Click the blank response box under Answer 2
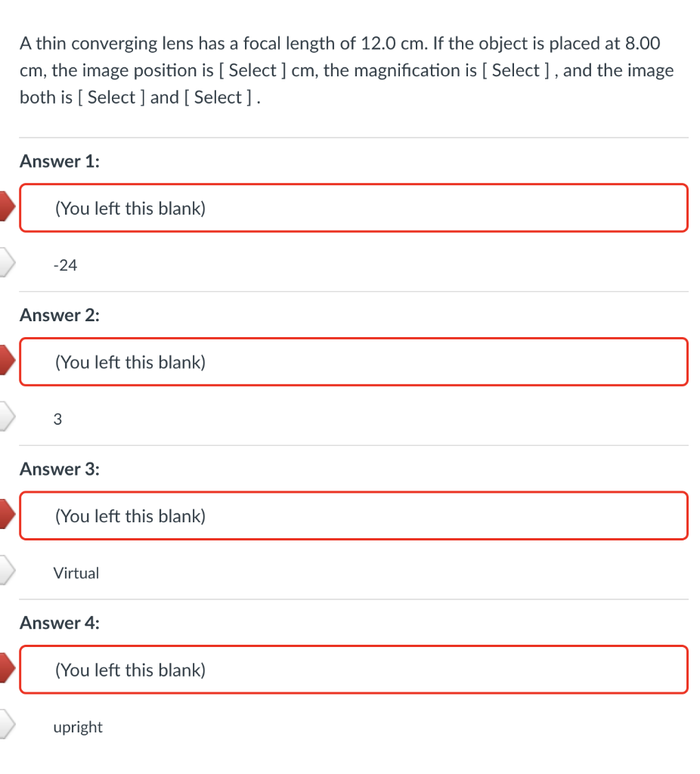The height and width of the screenshot is (774, 700). pyautogui.click(x=354, y=361)
